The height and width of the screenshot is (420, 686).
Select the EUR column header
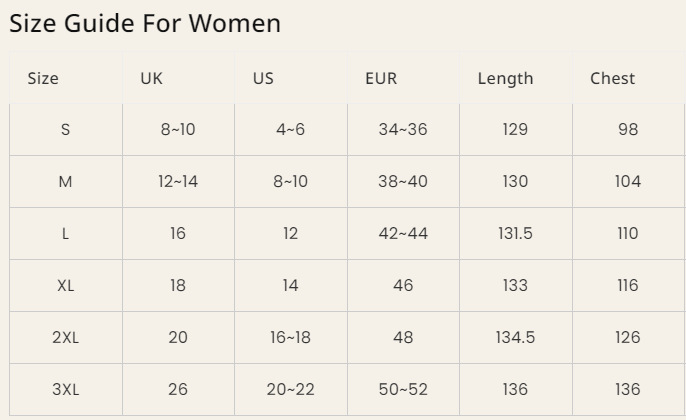[381, 78]
